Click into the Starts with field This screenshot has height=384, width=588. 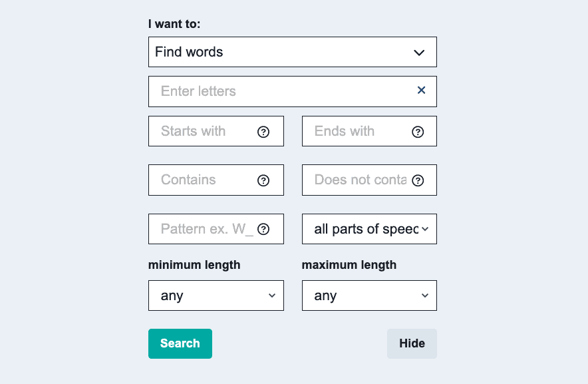pyautogui.click(x=203, y=131)
